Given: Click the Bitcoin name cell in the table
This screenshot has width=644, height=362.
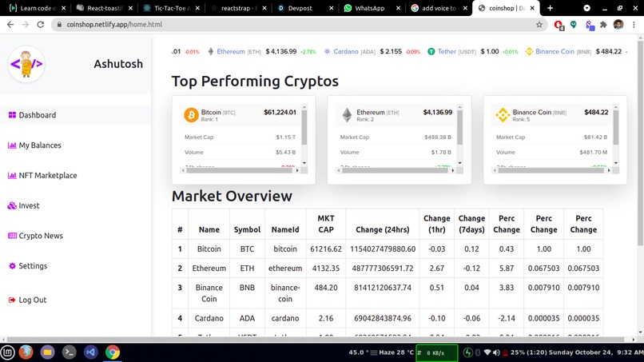Looking at the screenshot, I should pos(209,249).
